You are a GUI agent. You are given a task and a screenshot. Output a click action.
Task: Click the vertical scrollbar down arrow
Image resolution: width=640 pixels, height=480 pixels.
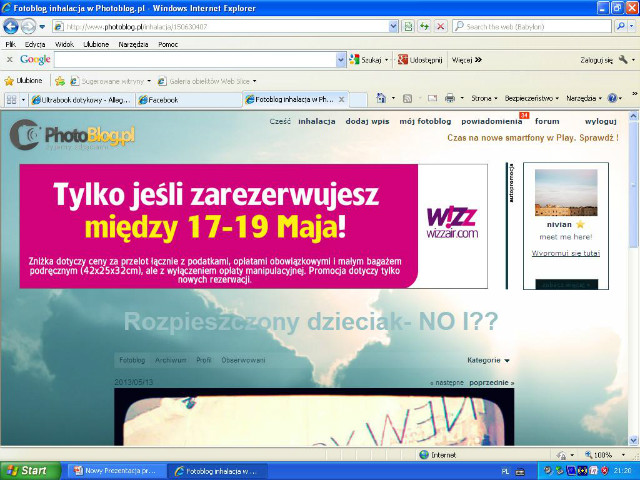tap(633, 440)
